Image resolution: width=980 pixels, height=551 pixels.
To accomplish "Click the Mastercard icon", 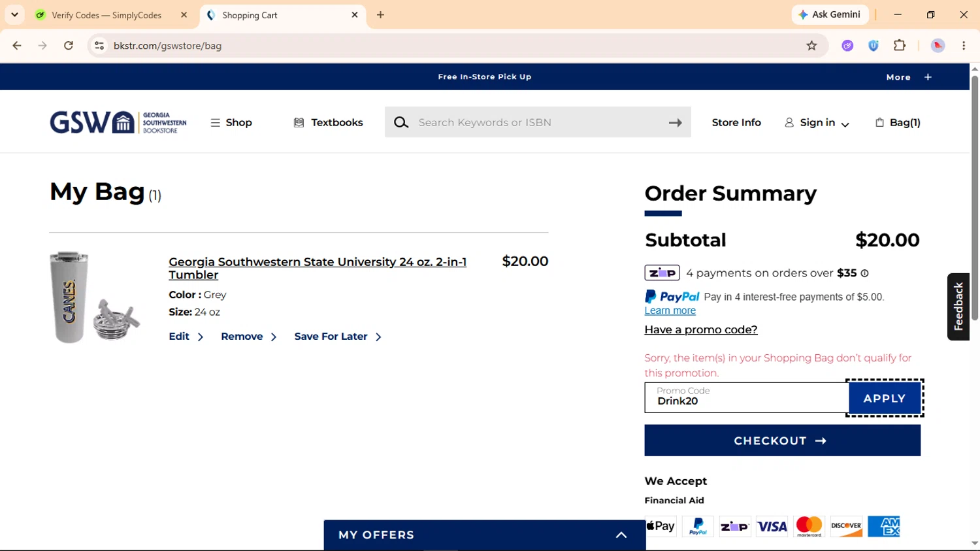I will (809, 526).
